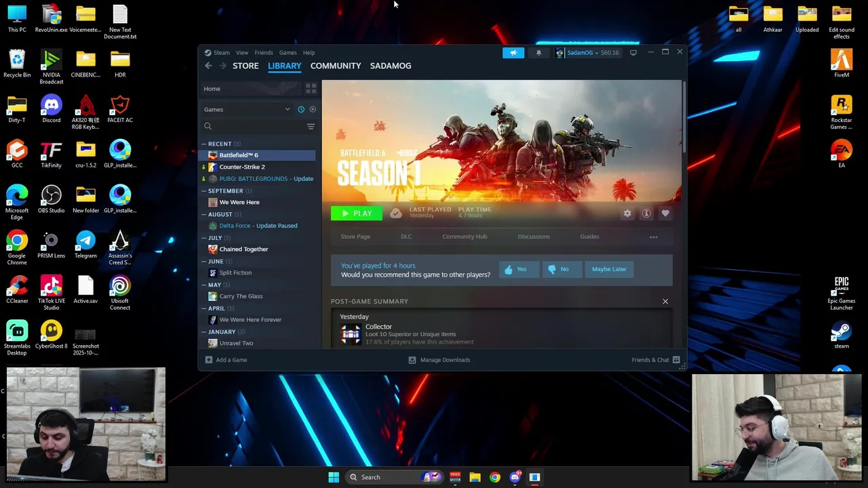Collapse the AUGUST section

pyautogui.click(x=203, y=214)
